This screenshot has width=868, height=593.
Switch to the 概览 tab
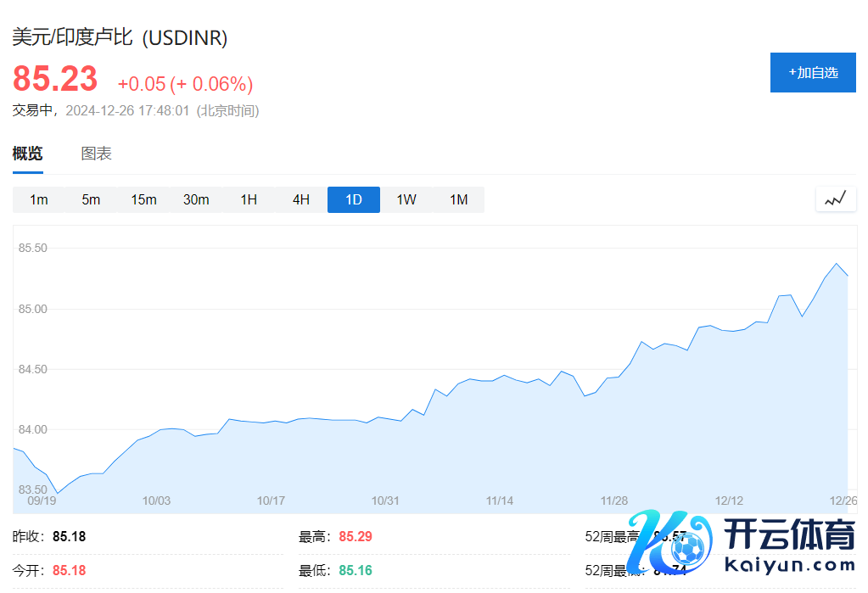tap(27, 154)
